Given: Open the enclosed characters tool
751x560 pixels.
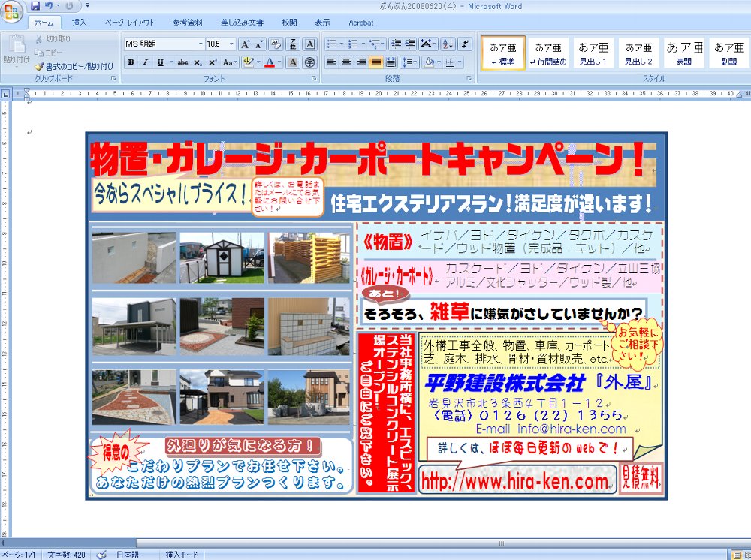Looking at the screenshot, I should click(310, 62).
